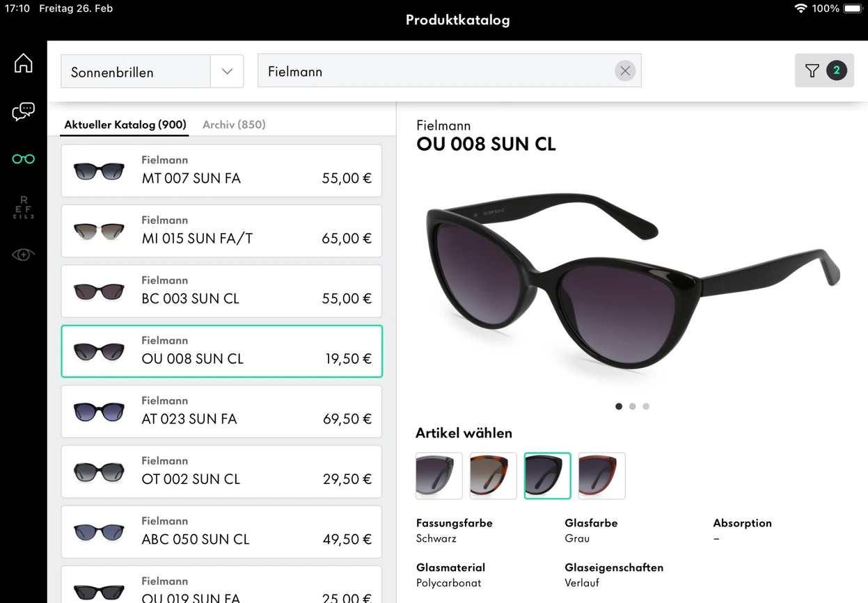Viewport: 868px width, 603px height.
Task: Choose the tortoise brown frame variant
Action: coord(494,476)
